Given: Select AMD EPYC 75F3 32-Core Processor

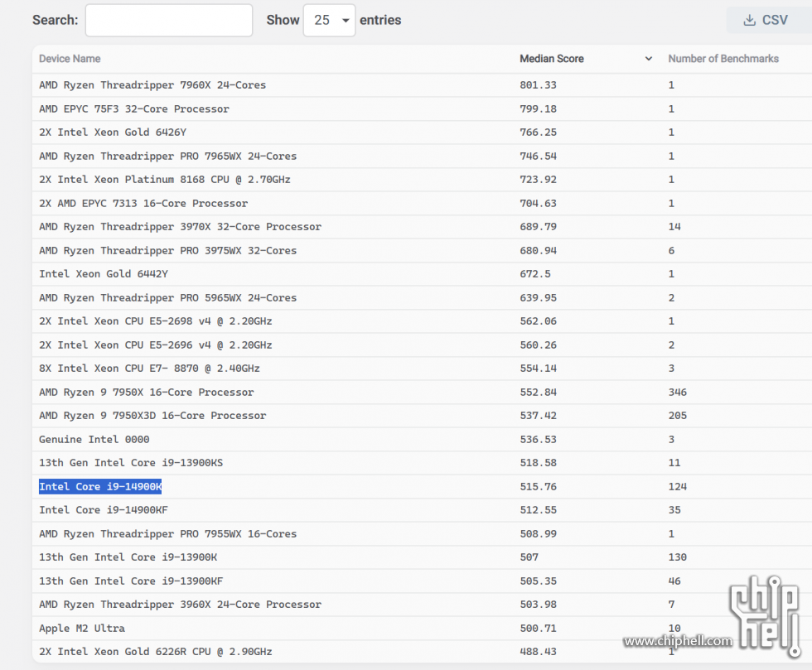Looking at the screenshot, I should [x=134, y=108].
